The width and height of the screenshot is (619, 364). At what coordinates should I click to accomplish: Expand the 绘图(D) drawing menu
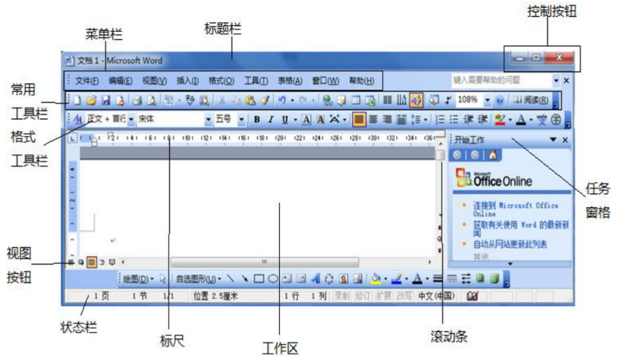[138, 279]
